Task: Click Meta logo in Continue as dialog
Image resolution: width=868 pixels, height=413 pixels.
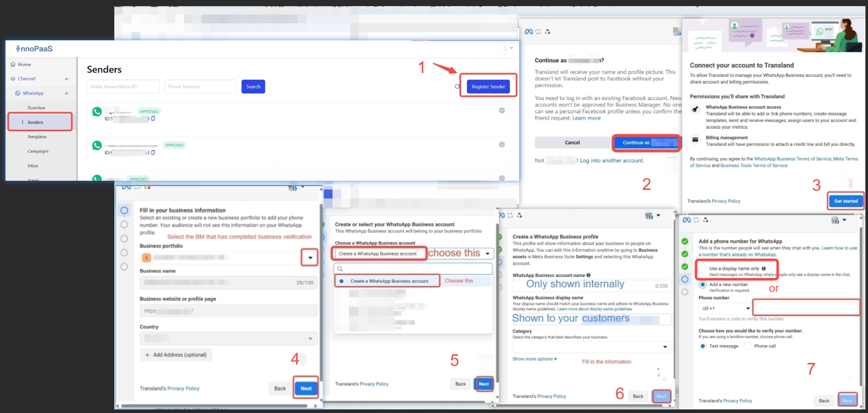Action: 529,32
